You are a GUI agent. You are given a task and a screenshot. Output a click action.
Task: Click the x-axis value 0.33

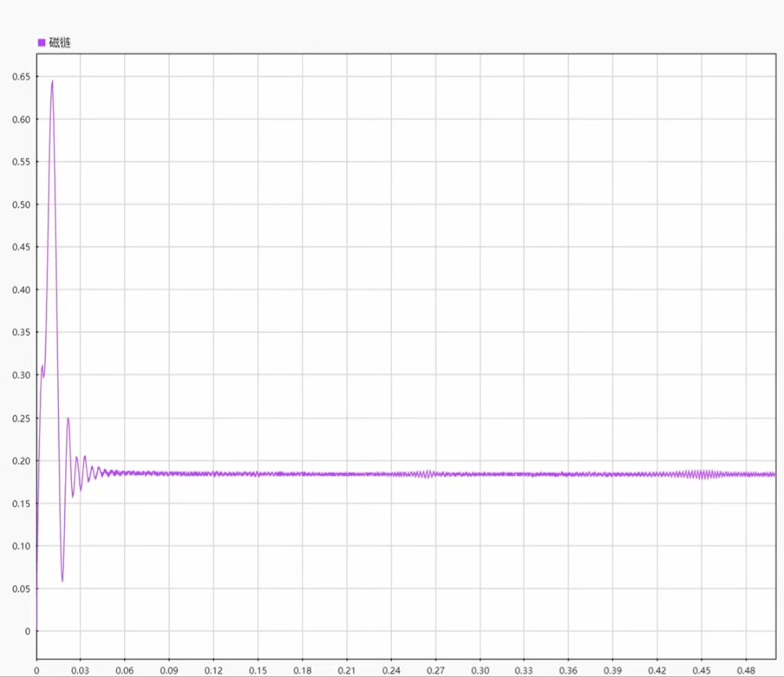coord(524,670)
